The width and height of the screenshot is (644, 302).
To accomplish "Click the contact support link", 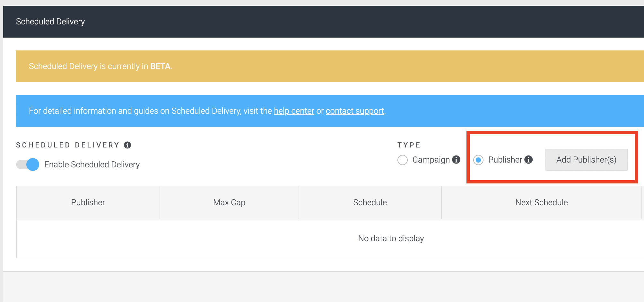I will pos(354,111).
